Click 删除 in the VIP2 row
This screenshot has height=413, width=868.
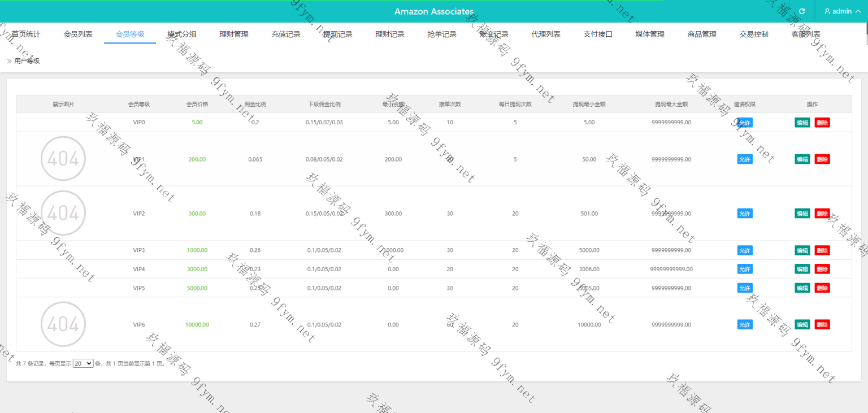822,214
